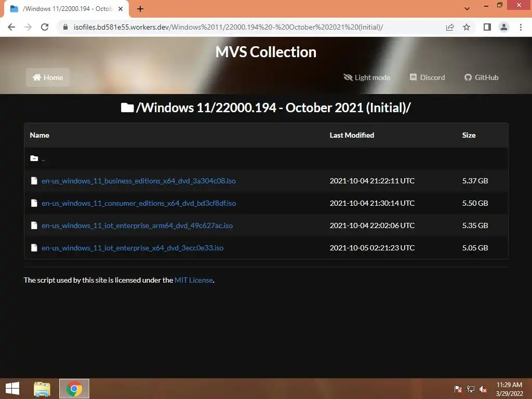Click the address bar URL field
532x399 pixels.
pos(228,27)
